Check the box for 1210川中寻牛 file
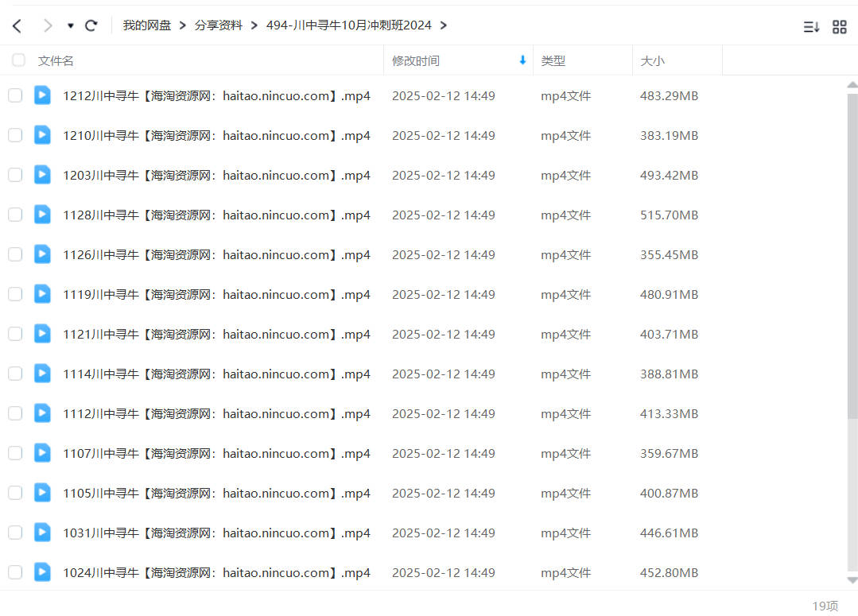Screen dimensions: 858x616 15,135
